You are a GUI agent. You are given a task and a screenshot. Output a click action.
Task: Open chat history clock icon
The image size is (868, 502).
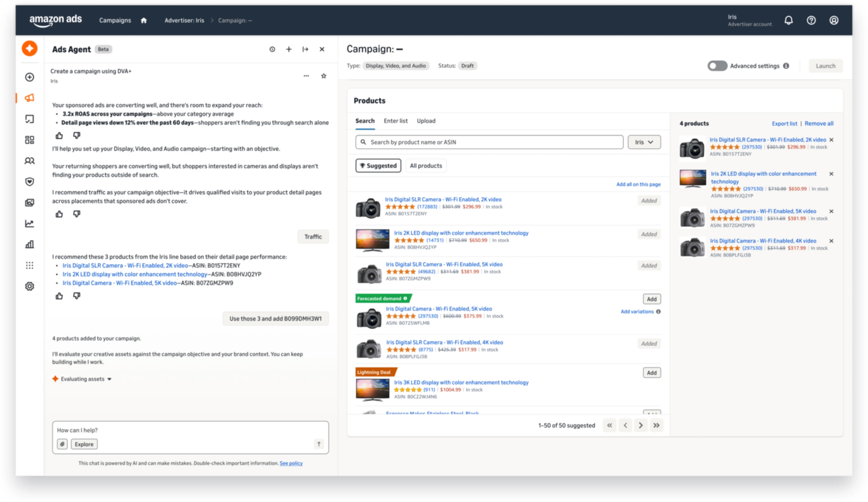[272, 49]
